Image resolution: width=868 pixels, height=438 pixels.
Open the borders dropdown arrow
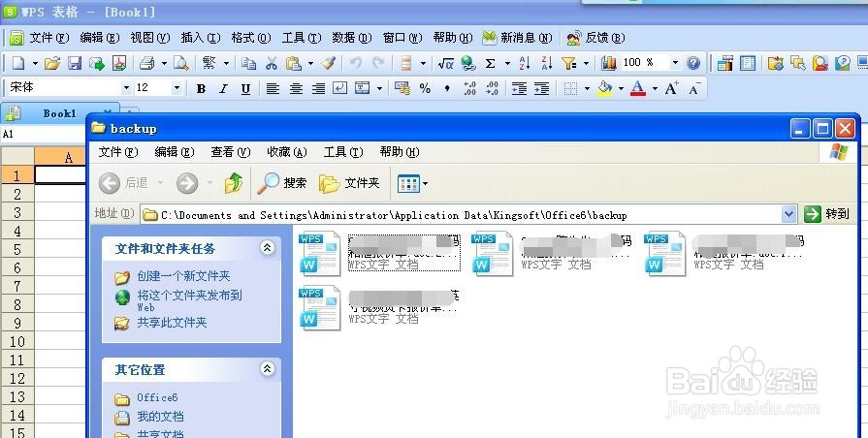587,88
